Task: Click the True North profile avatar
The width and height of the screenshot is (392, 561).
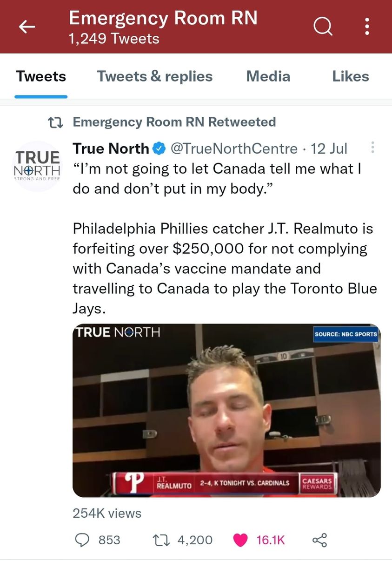Action: [x=37, y=166]
